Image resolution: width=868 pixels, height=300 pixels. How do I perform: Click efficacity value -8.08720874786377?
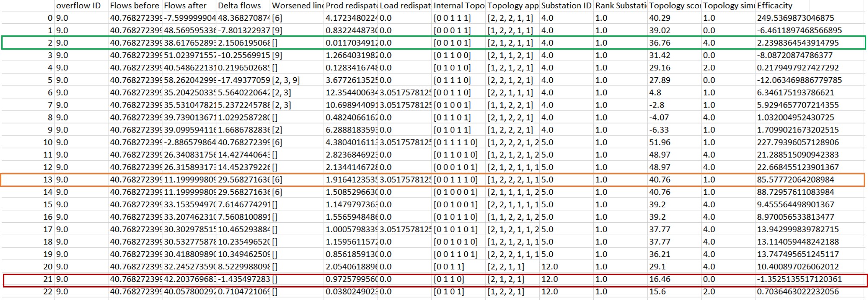click(x=795, y=55)
